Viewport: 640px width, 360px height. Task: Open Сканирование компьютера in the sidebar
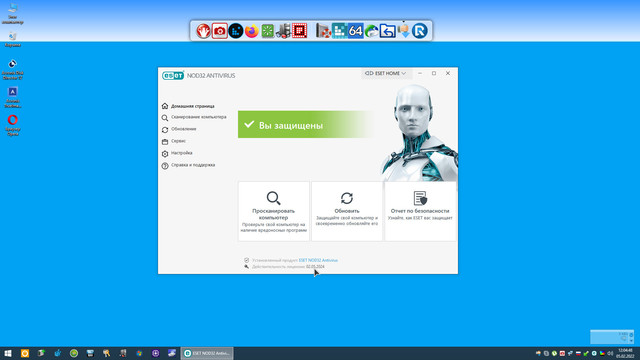[x=194, y=117]
